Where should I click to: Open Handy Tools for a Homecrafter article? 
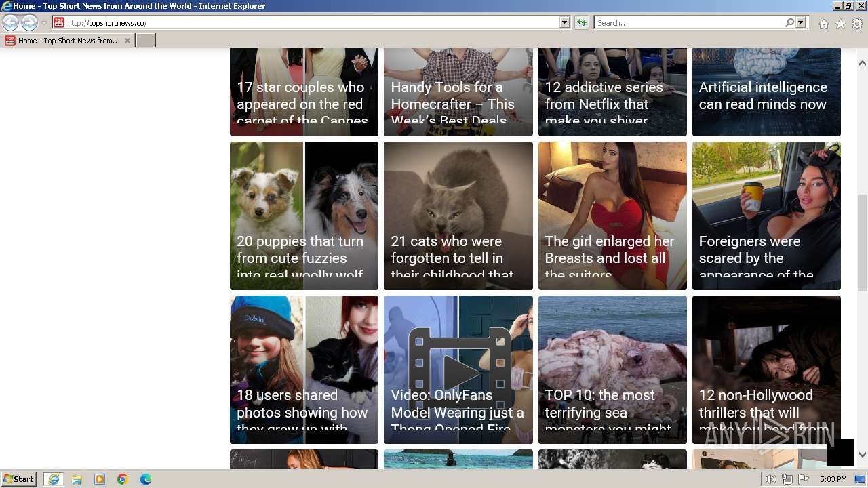[x=458, y=92]
